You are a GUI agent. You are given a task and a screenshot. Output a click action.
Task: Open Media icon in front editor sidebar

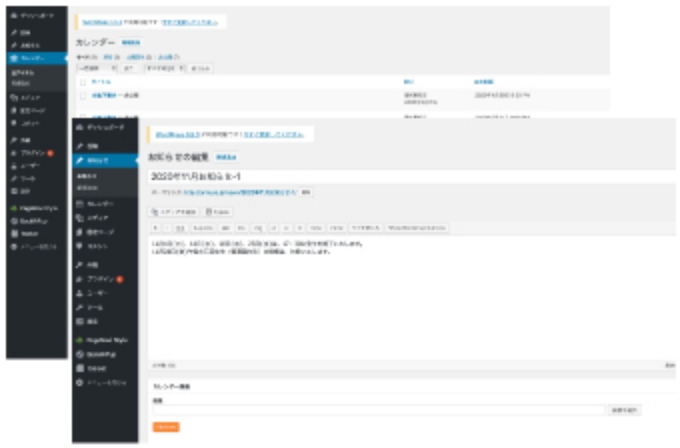[80, 217]
